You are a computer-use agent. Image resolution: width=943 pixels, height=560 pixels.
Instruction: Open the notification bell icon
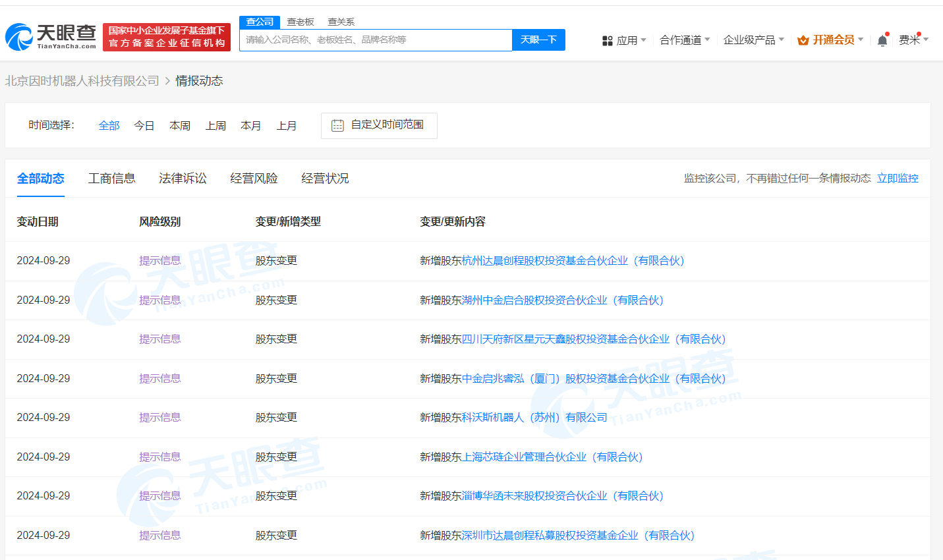(x=882, y=40)
